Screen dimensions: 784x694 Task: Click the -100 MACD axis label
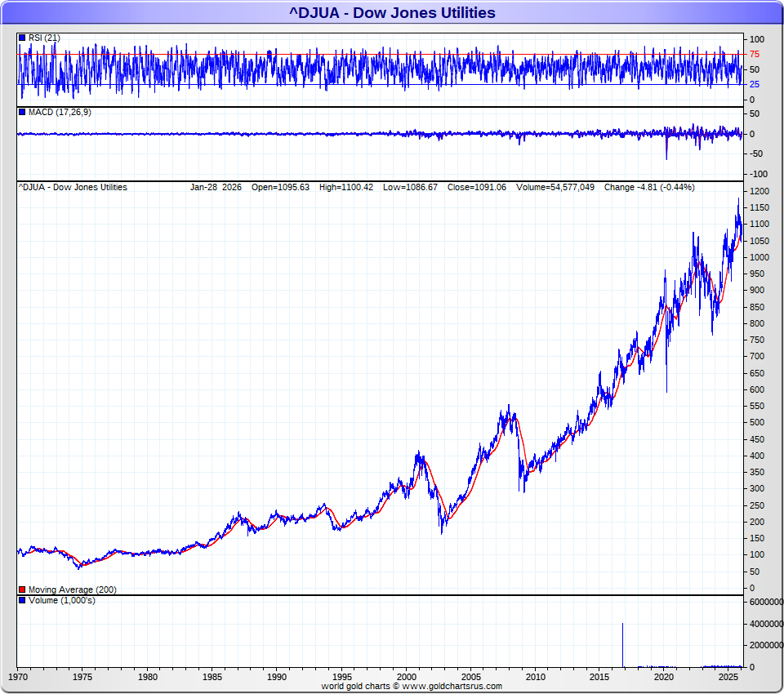[x=758, y=174]
